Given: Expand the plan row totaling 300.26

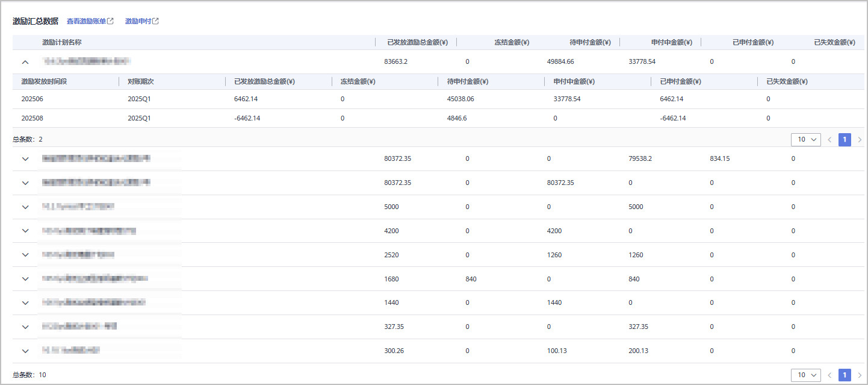Looking at the screenshot, I should point(25,351).
